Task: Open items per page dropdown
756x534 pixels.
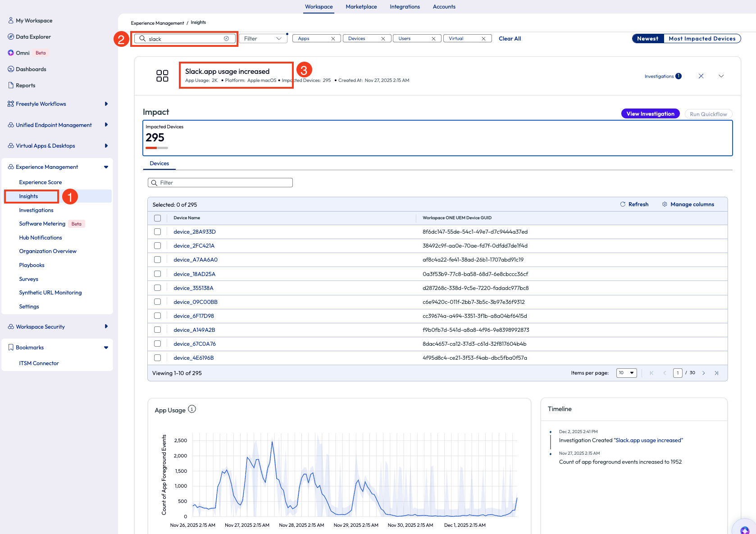Action: (x=626, y=373)
